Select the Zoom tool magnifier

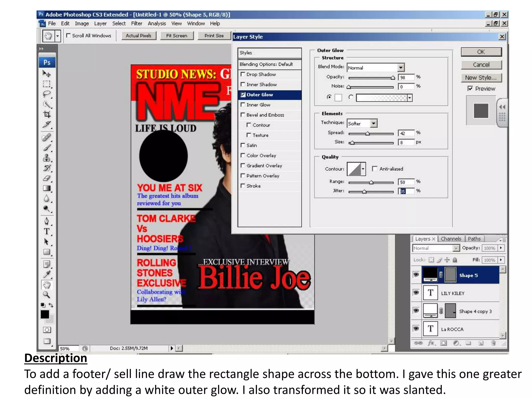point(47,295)
